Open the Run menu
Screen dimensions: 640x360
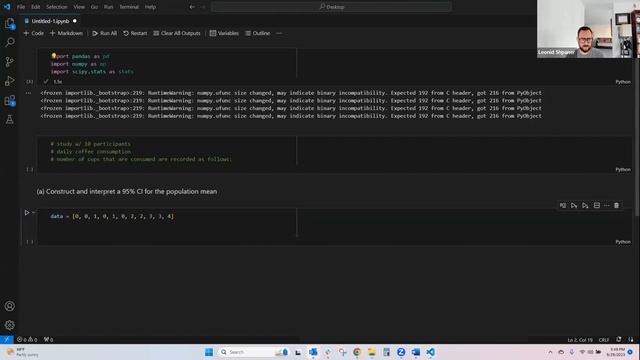tap(108, 7)
